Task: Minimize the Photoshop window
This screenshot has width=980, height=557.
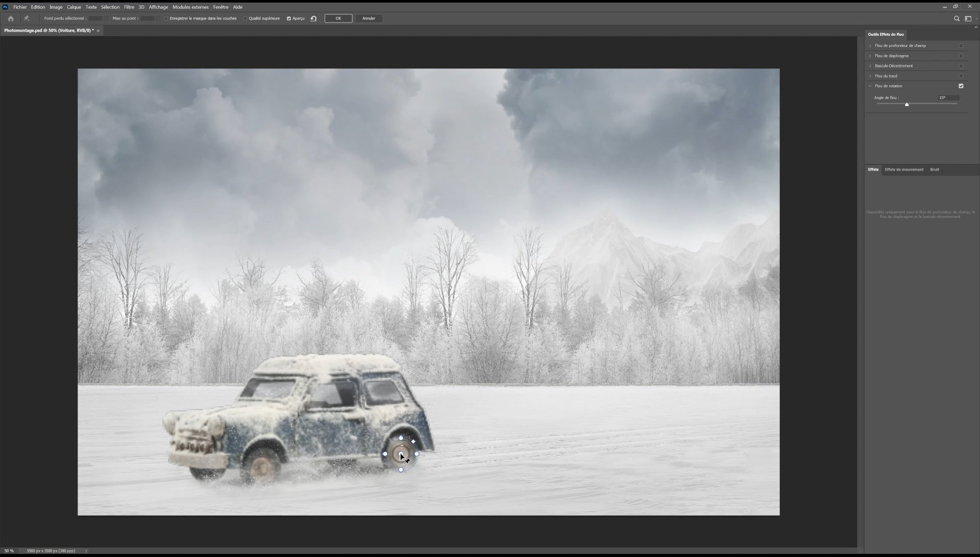Action: pos(944,7)
